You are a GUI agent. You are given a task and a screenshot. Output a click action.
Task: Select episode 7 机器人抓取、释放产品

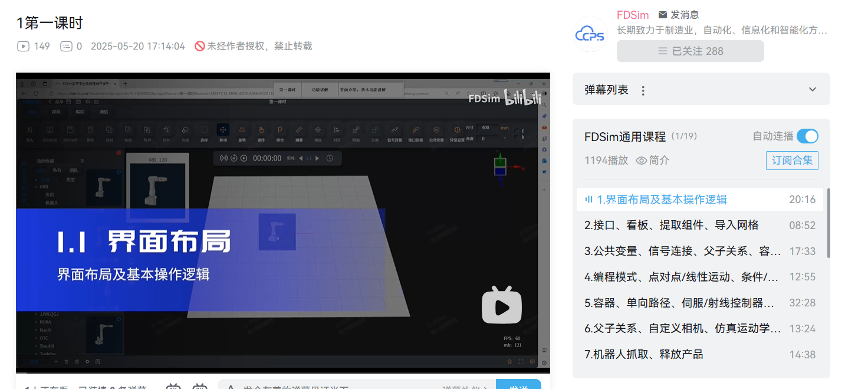click(644, 354)
